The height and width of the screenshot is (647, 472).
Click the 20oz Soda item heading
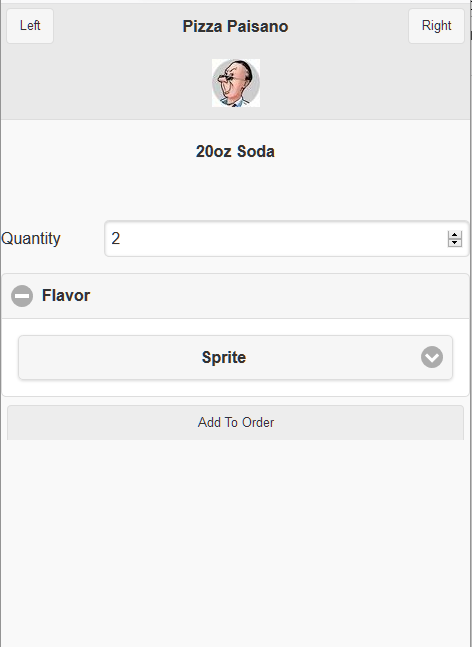coord(236,151)
